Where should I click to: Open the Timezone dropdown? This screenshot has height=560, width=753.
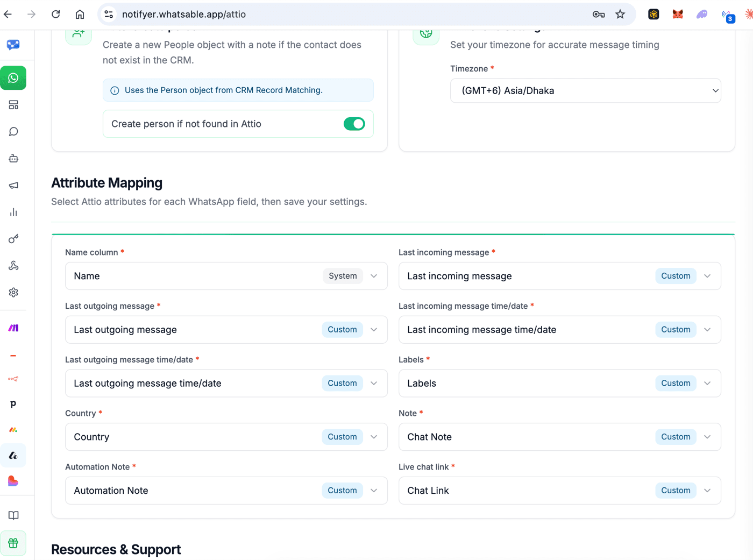[586, 91]
